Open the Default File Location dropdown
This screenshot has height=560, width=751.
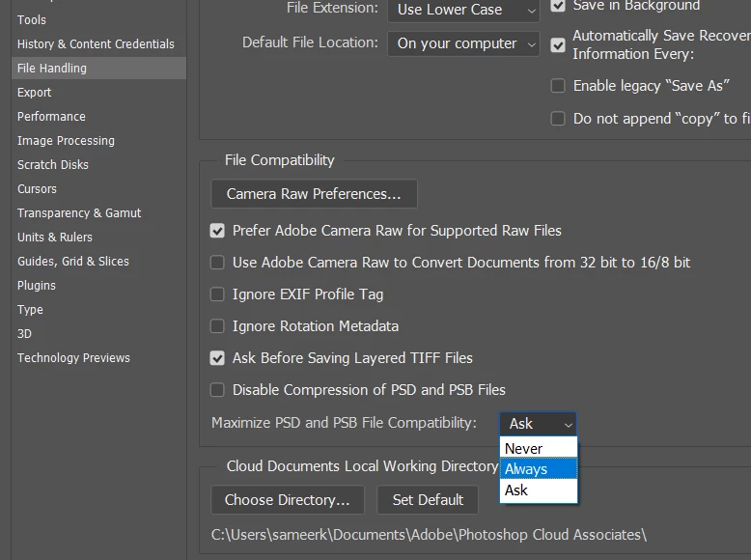pyautogui.click(x=463, y=43)
